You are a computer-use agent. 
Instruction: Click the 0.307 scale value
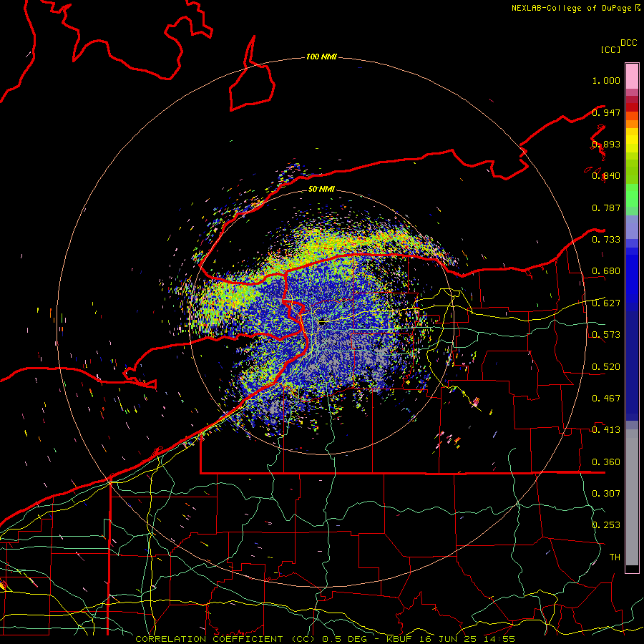click(606, 494)
